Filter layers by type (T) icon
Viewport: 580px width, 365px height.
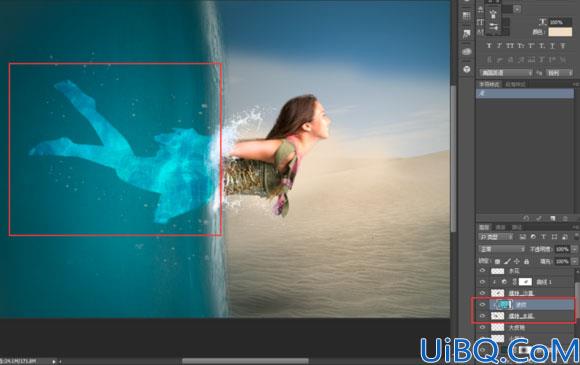(x=544, y=237)
